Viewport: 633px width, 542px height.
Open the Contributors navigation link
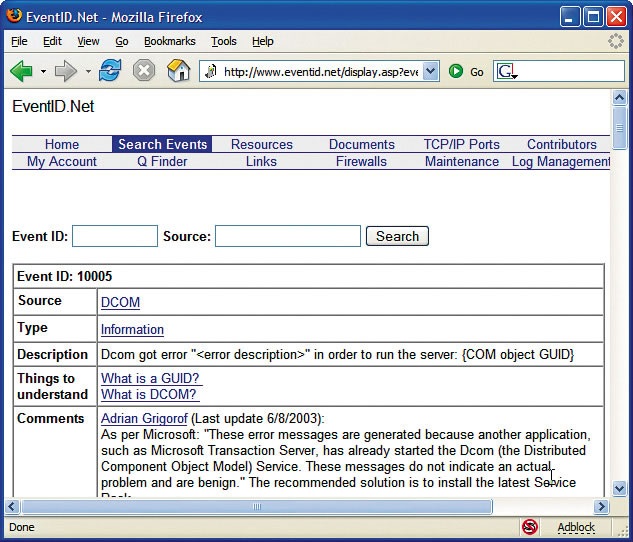562,144
